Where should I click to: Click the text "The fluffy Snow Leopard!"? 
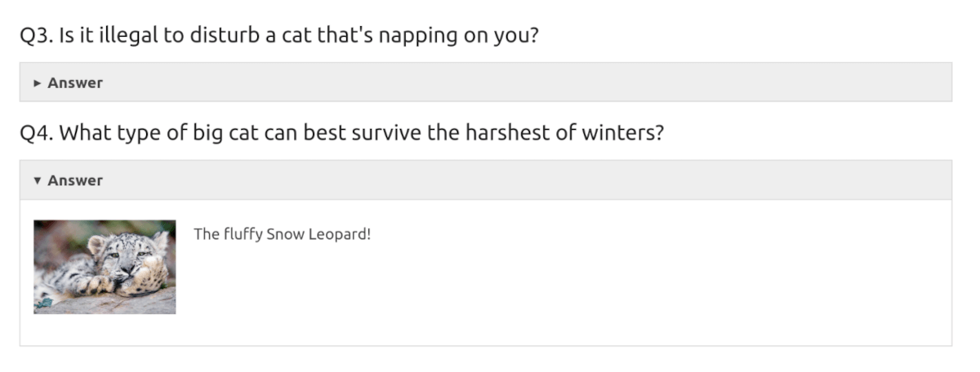click(282, 235)
